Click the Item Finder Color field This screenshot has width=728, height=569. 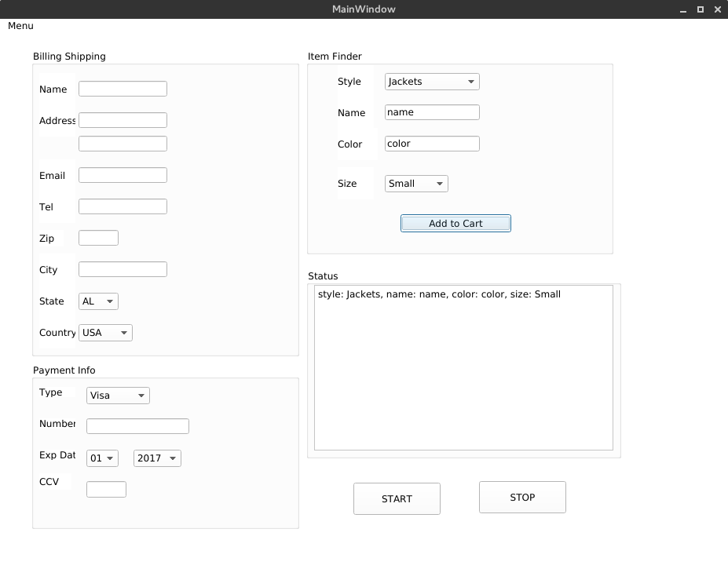432,144
